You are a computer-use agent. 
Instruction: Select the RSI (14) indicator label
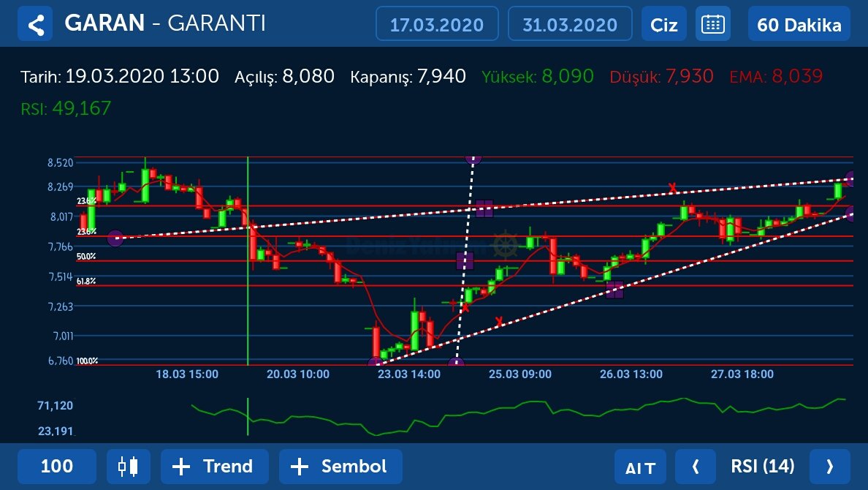click(x=762, y=466)
